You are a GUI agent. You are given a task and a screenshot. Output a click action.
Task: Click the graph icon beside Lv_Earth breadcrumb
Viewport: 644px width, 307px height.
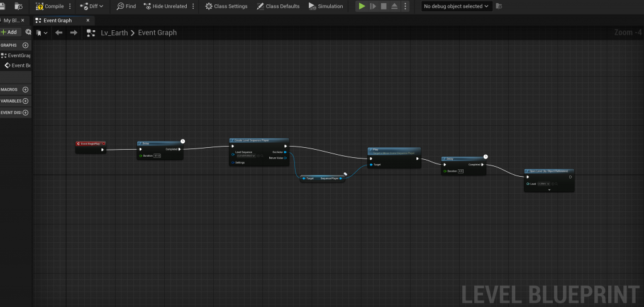click(x=91, y=33)
